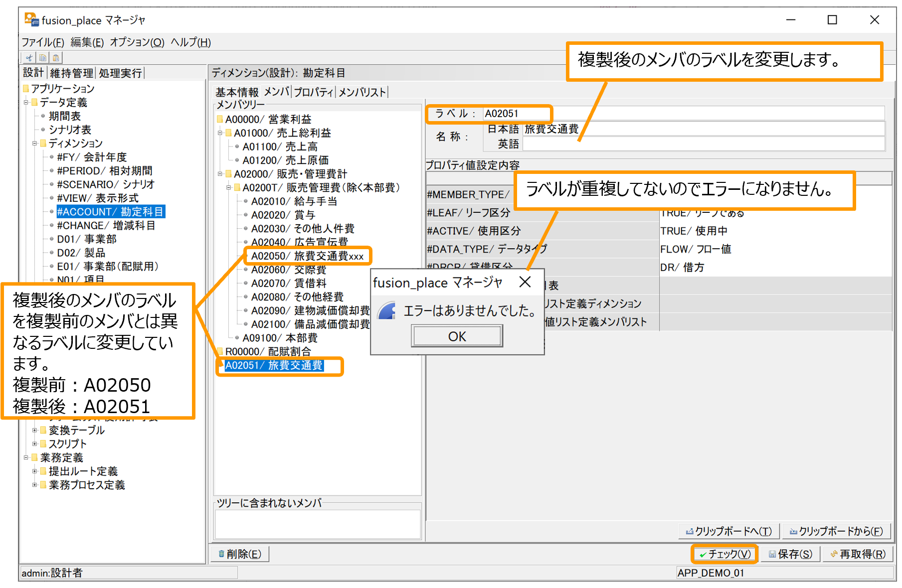Screen dimensions: 902x588
Task: Click the Copy toolbar icon
Action: (x=43, y=58)
